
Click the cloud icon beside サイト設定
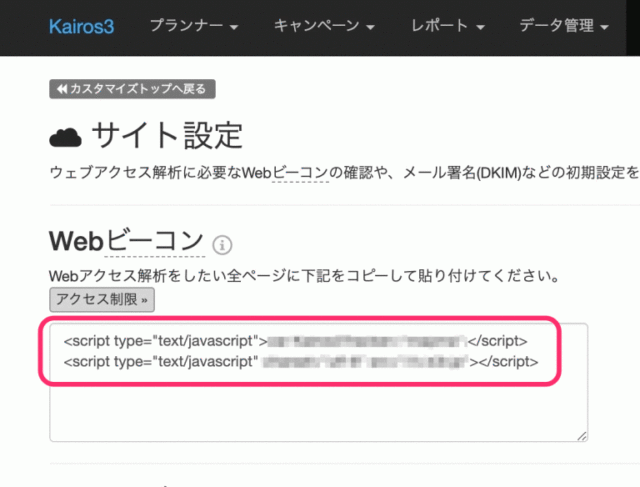point(65,138)
